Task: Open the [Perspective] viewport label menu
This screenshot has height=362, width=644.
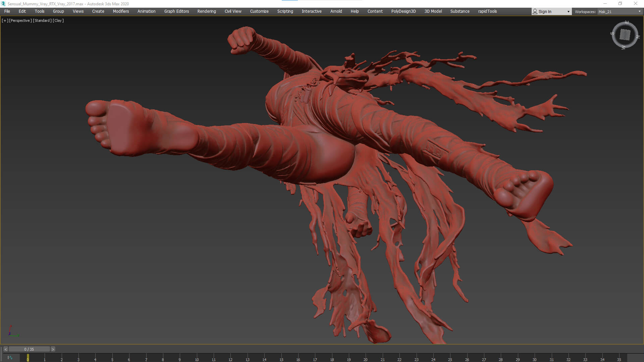Action: coord(20,20)
